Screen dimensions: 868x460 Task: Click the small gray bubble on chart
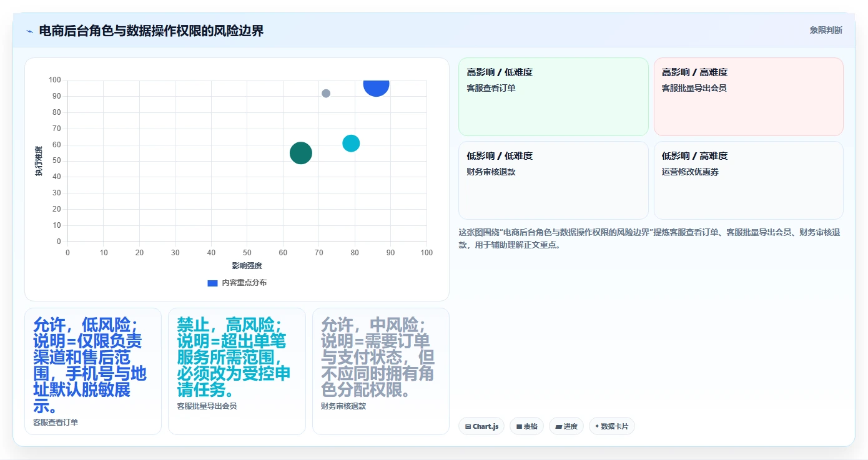tap(326, 94)
